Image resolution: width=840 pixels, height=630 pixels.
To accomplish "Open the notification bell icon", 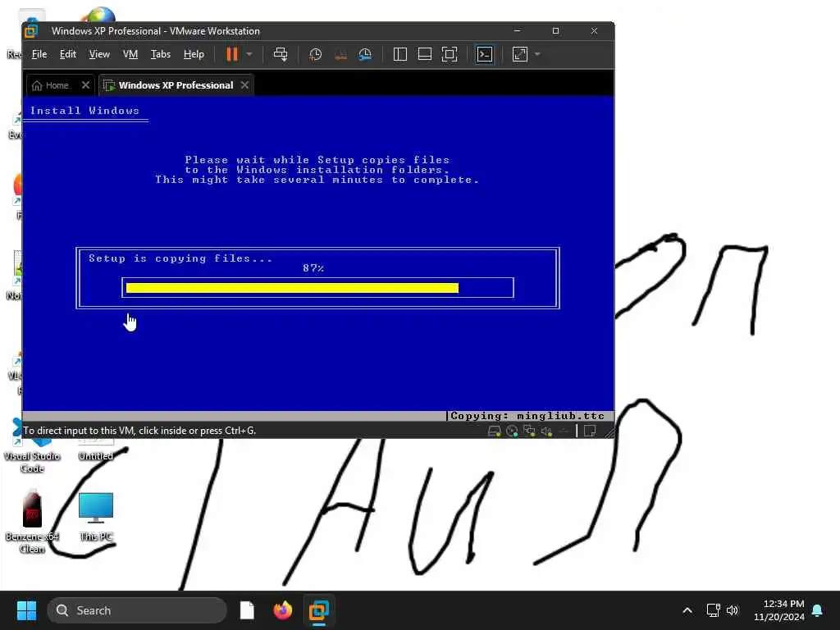I will 818,610.
